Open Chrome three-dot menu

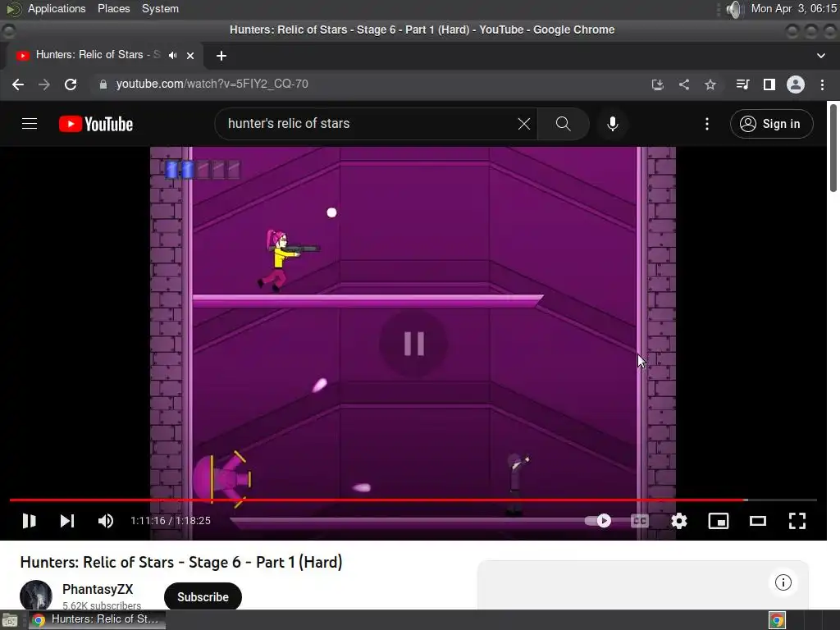click(x=822, y=84)
